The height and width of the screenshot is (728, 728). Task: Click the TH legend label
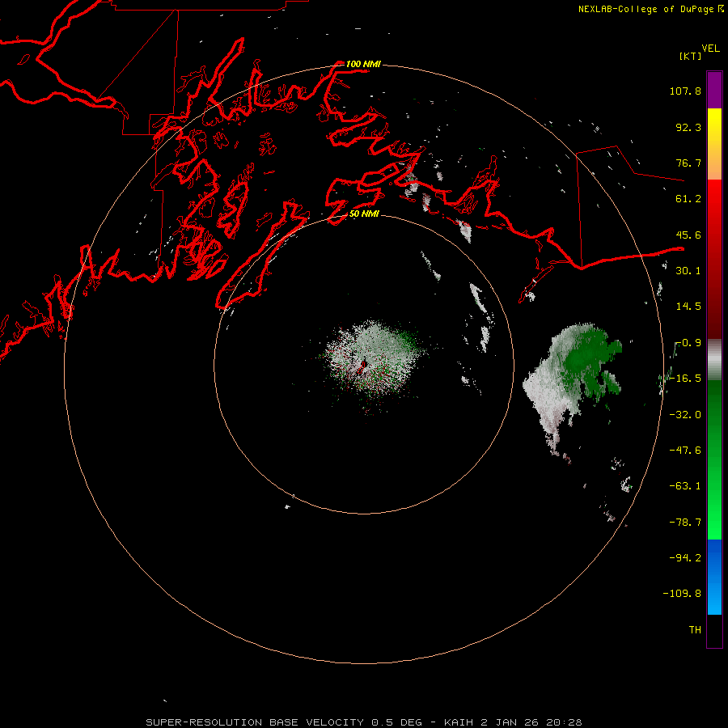tap(695, 630)
